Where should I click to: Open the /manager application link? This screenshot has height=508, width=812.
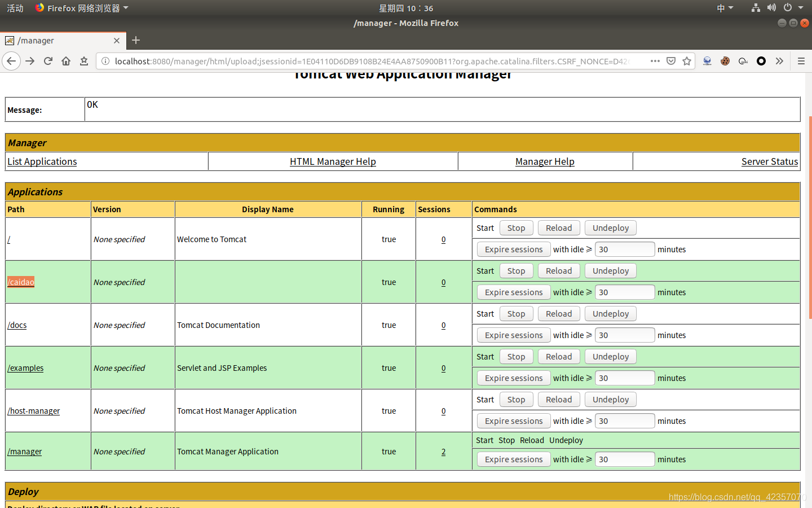pyautogui.click(x=25, y=452)
